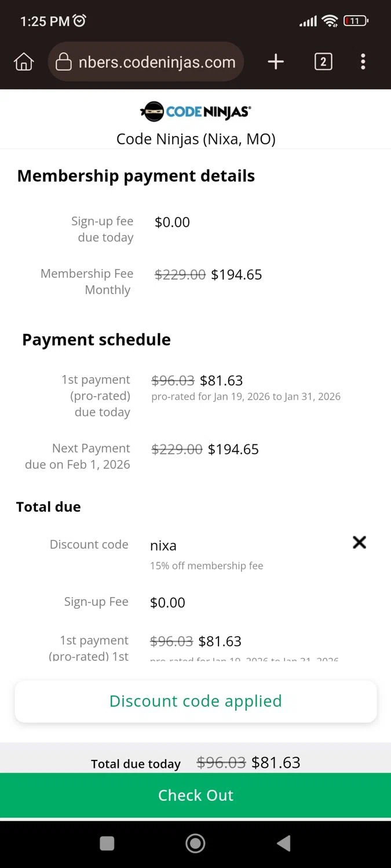Tap the Payment schedule heading
391x868 pixels.
[96, 340]
